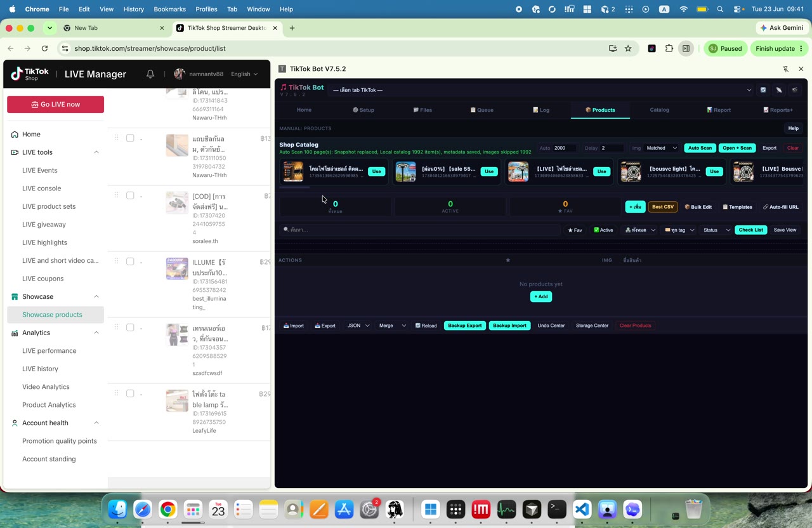Tick checkbox for the ILLUME product
Viewport: 812px width, 528px height.
click(130, 261)
